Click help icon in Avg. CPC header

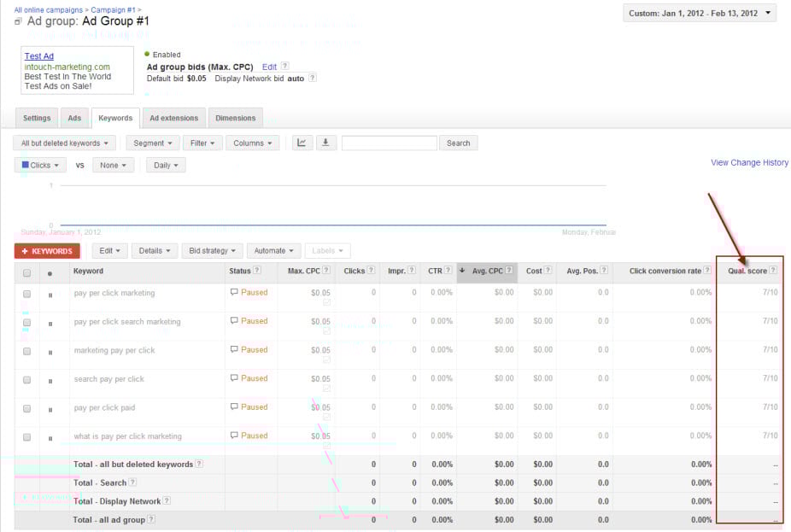509,271
